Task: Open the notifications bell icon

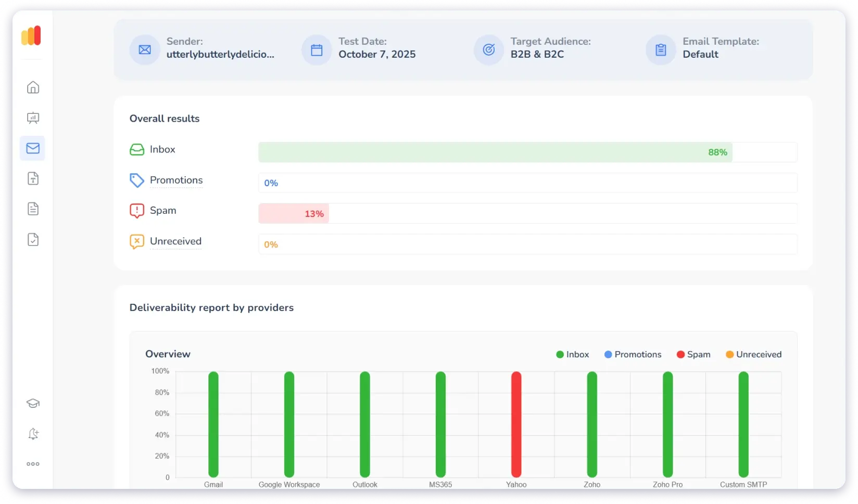Action: pyautogui.click(x=33, y=434)
